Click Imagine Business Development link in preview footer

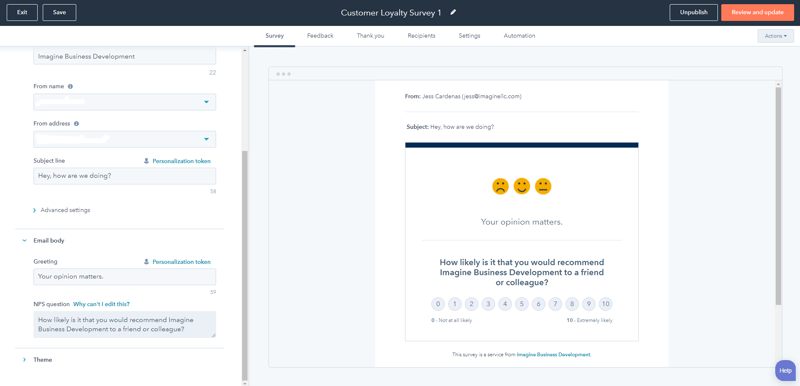pos(554,354)
